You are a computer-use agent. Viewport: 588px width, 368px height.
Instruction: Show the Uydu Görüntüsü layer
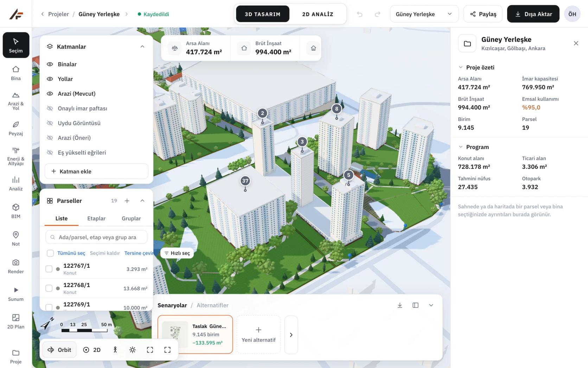point(50,123)
